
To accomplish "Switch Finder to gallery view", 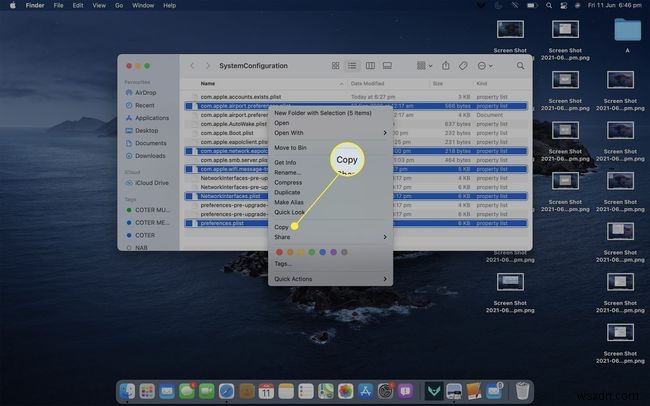I will [388, 66].
